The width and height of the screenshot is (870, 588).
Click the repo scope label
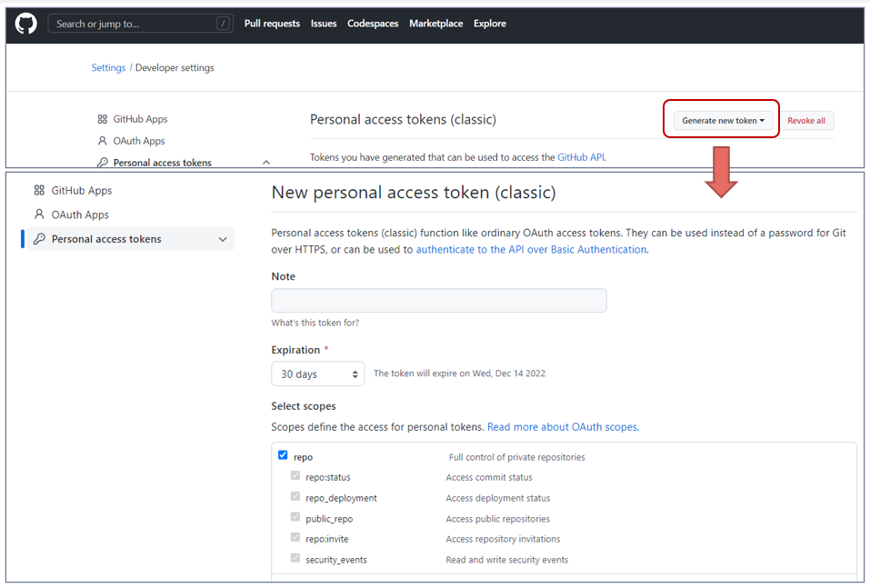304,457
